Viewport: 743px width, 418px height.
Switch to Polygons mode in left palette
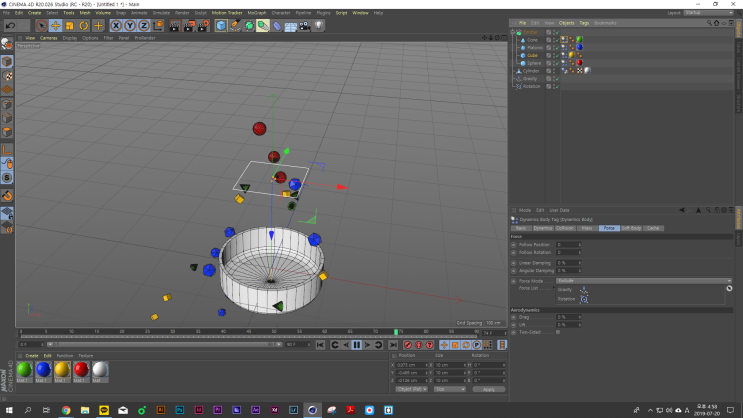tap(7, 132)
